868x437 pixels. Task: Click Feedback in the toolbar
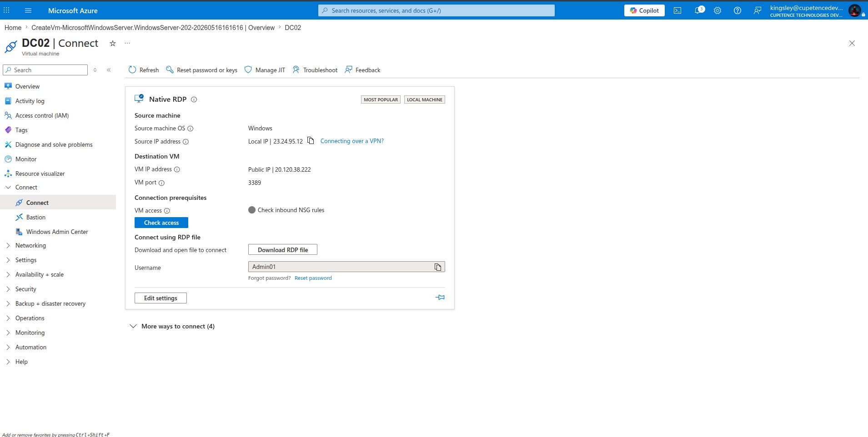click(362, 70)
